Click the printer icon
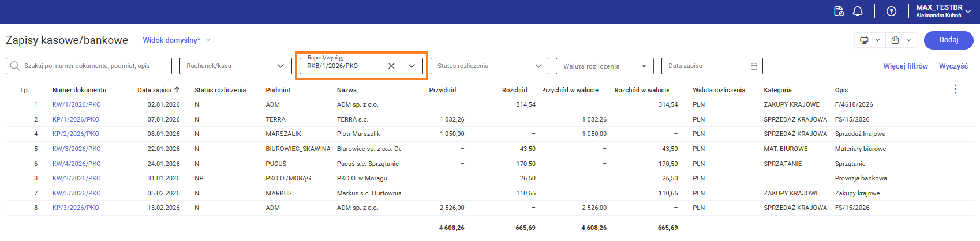 tap(864, 40)
